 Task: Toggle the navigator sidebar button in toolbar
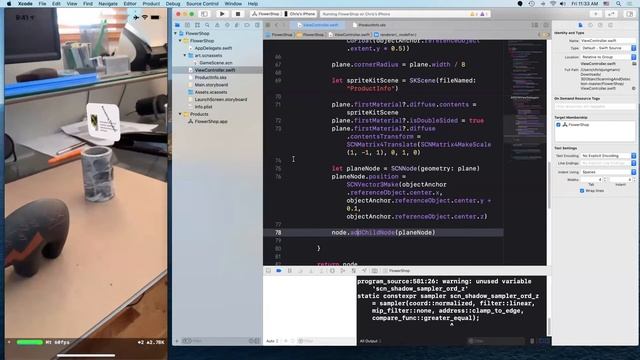[x=204, y=14]
